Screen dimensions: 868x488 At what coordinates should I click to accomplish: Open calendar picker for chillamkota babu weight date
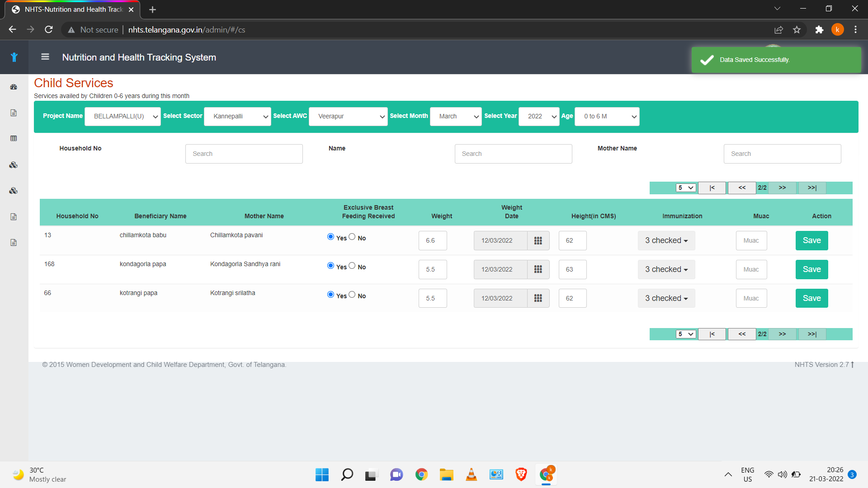[x=538, y=240]
